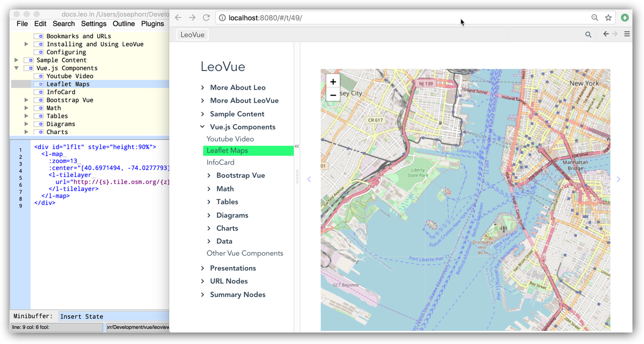This screenshot has height=344, width=644.
Task: Open the Edit menu in Leo
Action: tap(40, 24)
